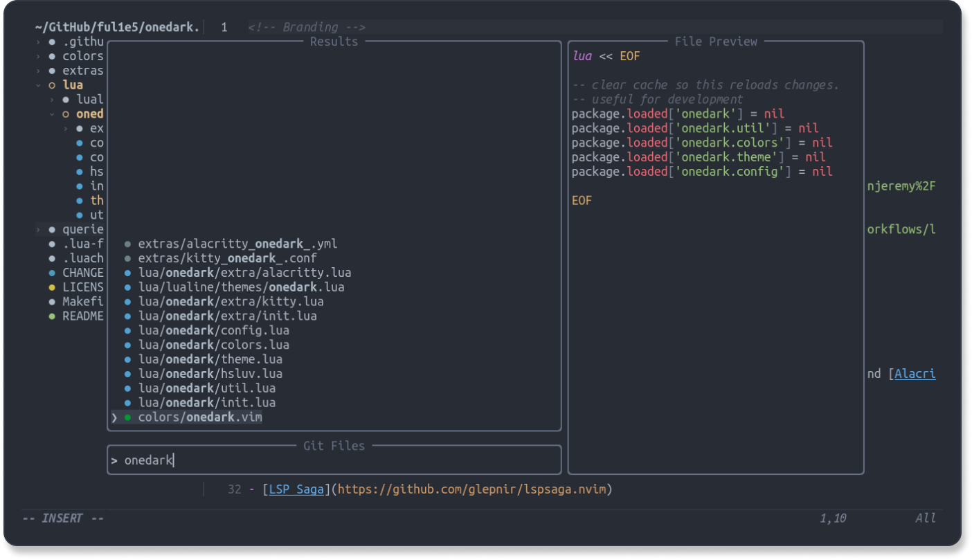Click the blue file icon beside ut
Viewport: 972px width, 560px height.
(80, 215)
